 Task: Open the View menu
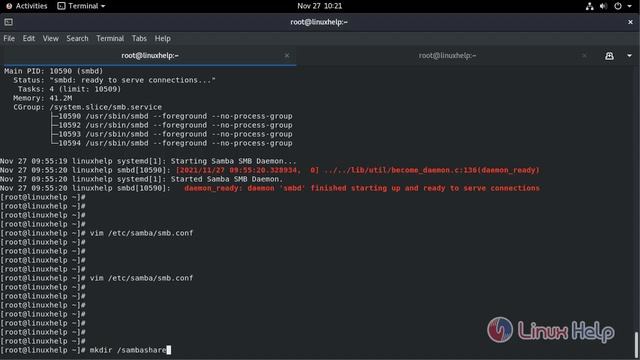[x=51, y=38]
